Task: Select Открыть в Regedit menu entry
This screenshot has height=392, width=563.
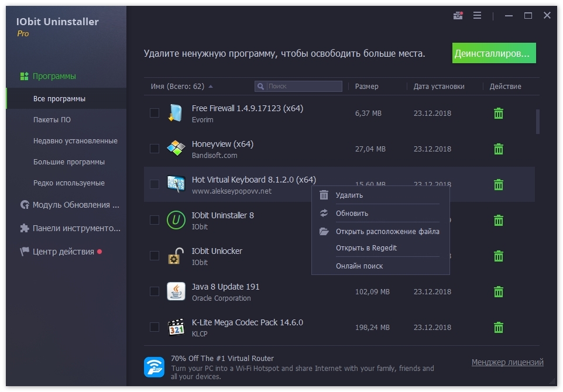Action: click(366, 248)
